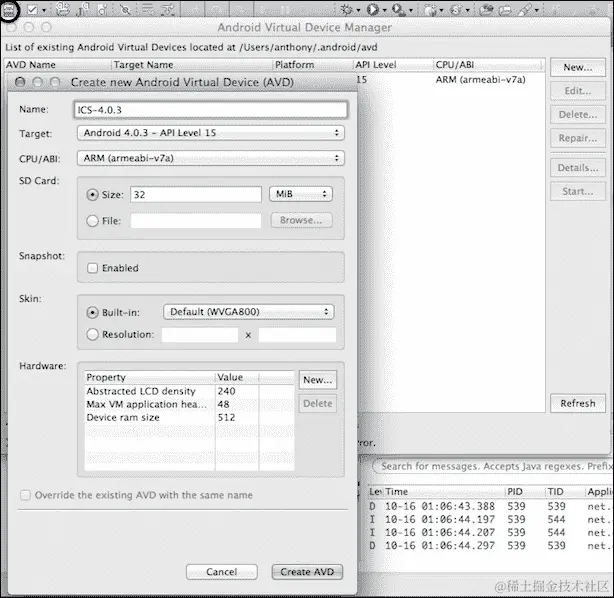The height and width of the screenshot is (598, 614).
Task: Click New... beside the Hardware property table
Action: pos(318,380)
